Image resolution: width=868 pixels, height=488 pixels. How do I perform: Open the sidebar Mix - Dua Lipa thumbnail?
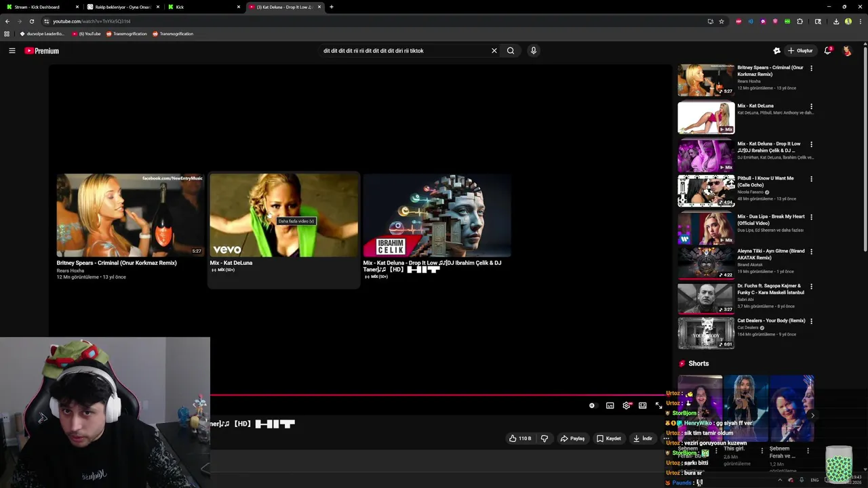706,228
